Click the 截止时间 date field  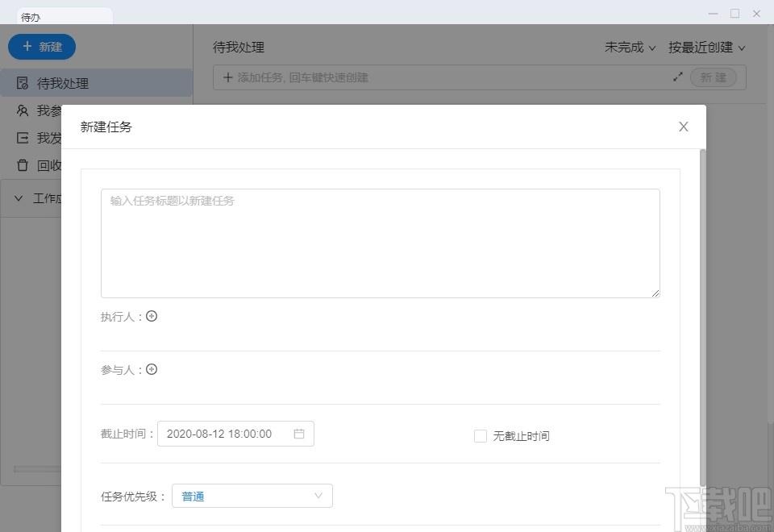pyautogui.click(x=235, y=434)
